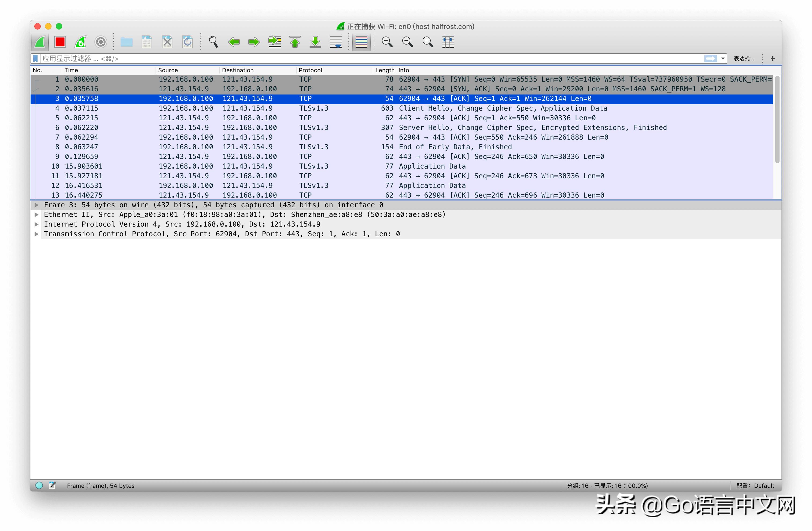This screenshot has height=531, width=812.
Task: Sort packets by Protocol column header
Action: (310, 70)
